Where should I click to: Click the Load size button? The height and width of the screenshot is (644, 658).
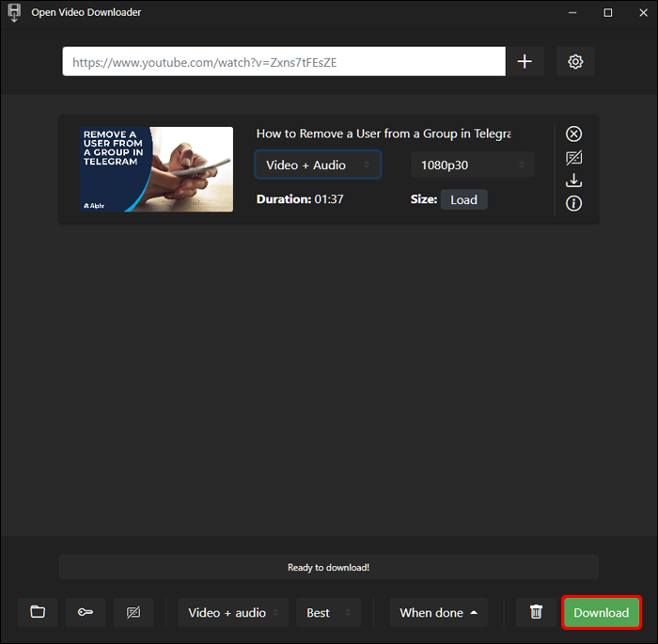pos(463,199)
